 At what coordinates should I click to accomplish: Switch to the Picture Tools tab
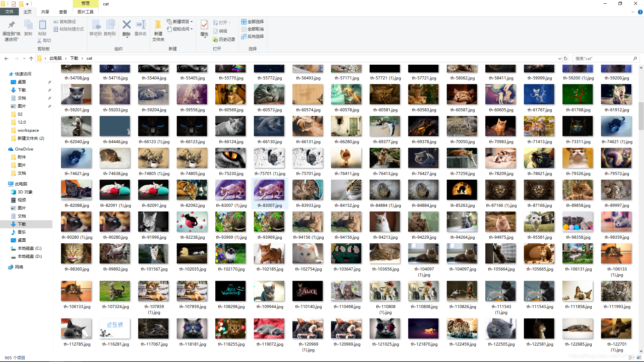[x=86, y=12]
